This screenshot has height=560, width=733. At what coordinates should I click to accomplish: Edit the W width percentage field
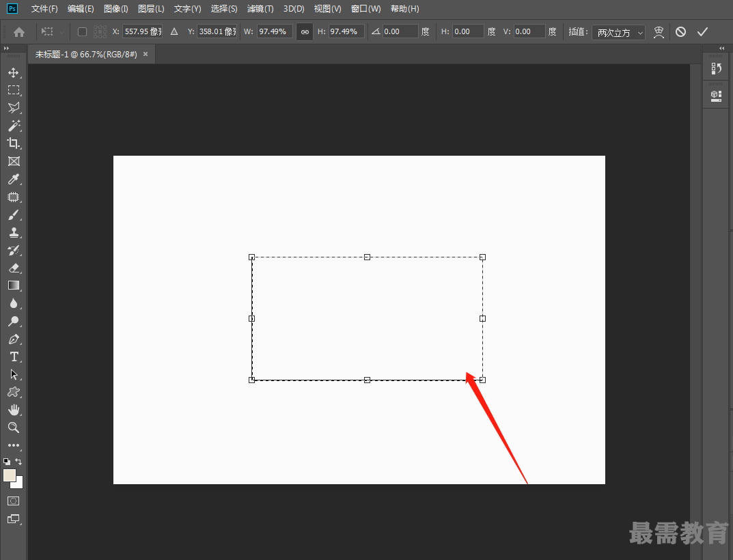pos(275,31)
